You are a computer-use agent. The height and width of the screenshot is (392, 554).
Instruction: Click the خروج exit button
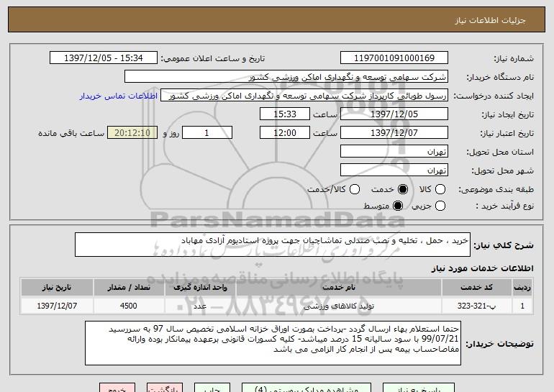click(117, 388)
